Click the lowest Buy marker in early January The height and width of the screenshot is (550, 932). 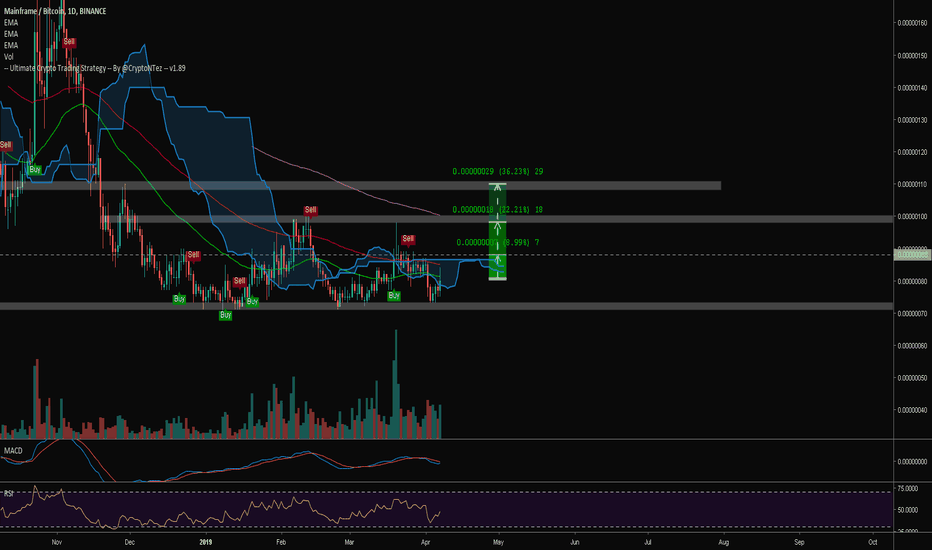(x=225, y=315)
